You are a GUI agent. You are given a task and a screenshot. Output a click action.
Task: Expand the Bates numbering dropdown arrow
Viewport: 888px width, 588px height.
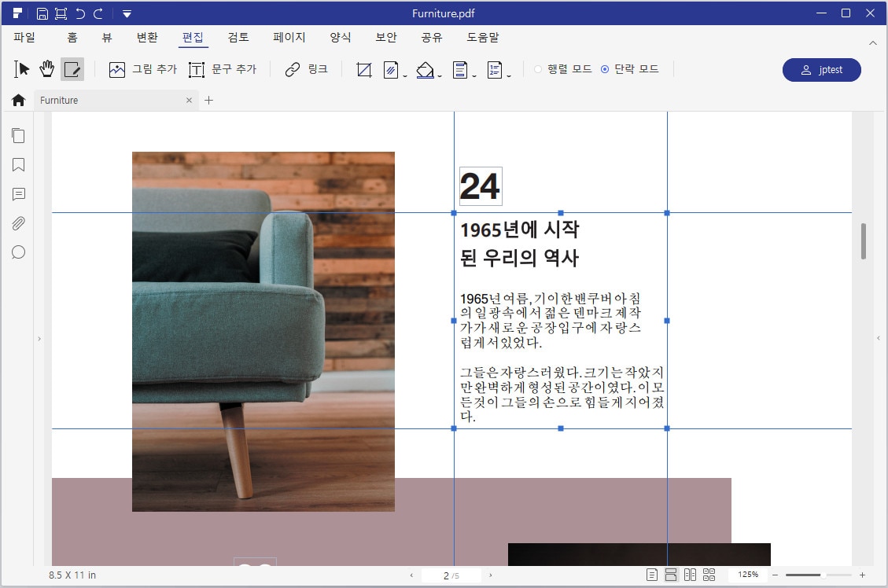(509, 75)
